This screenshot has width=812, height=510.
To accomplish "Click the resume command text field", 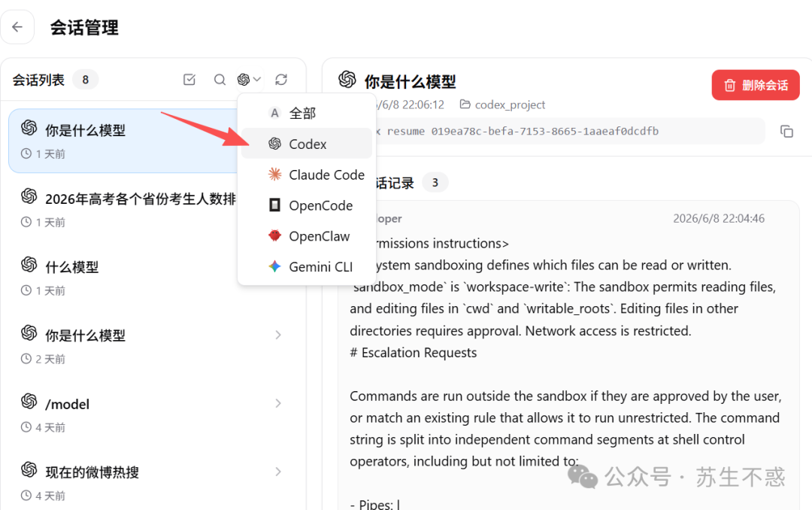I will (570, 131).
